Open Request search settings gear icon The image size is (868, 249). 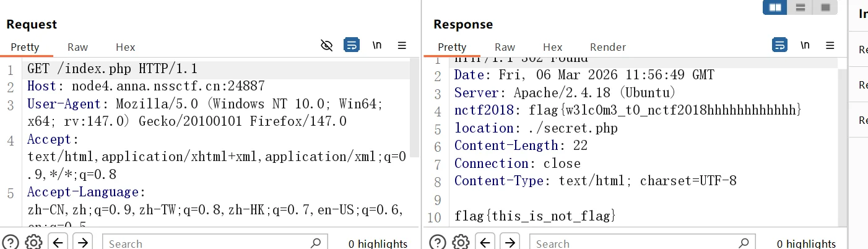(33, 242)
